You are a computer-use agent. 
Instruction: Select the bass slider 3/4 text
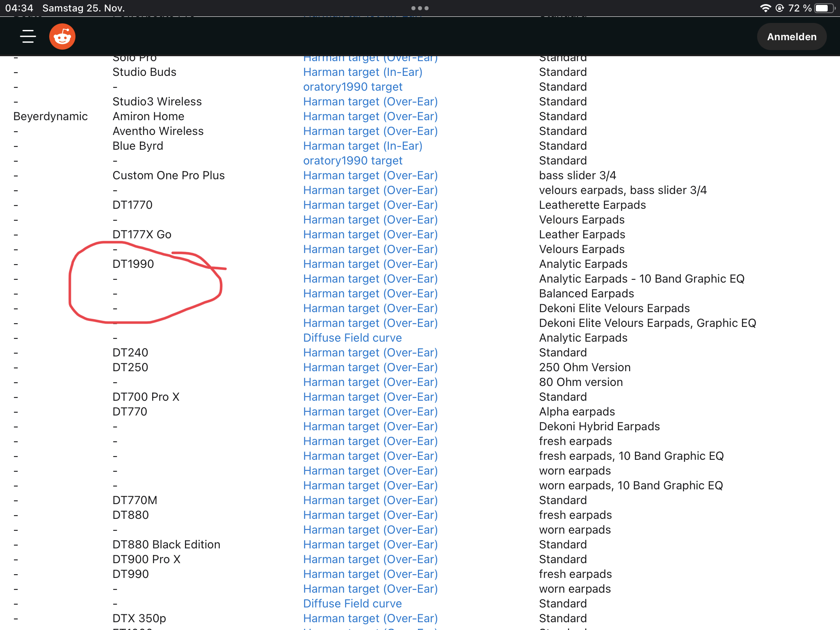tap(577, 176)
